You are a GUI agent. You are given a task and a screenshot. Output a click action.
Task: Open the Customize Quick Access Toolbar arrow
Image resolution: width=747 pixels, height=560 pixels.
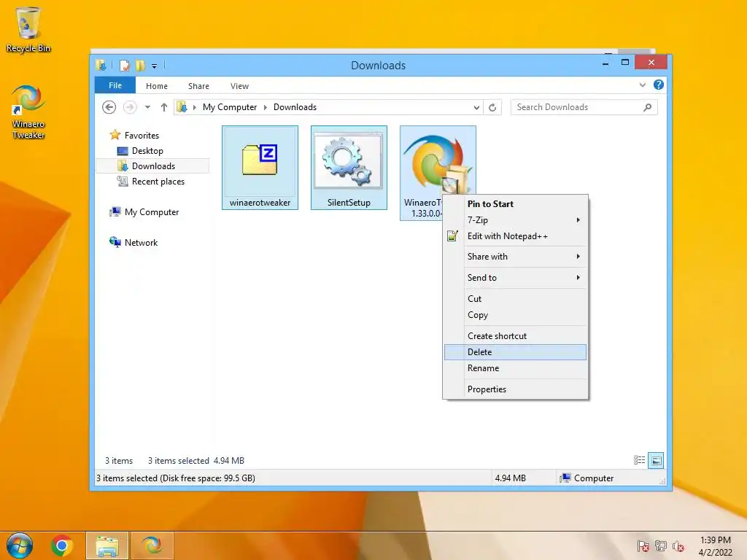[x=155, y=66]
